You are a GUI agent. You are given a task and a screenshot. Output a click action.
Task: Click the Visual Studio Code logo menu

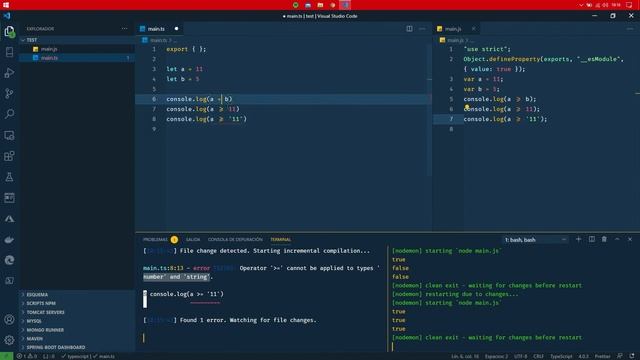point(7,16)
